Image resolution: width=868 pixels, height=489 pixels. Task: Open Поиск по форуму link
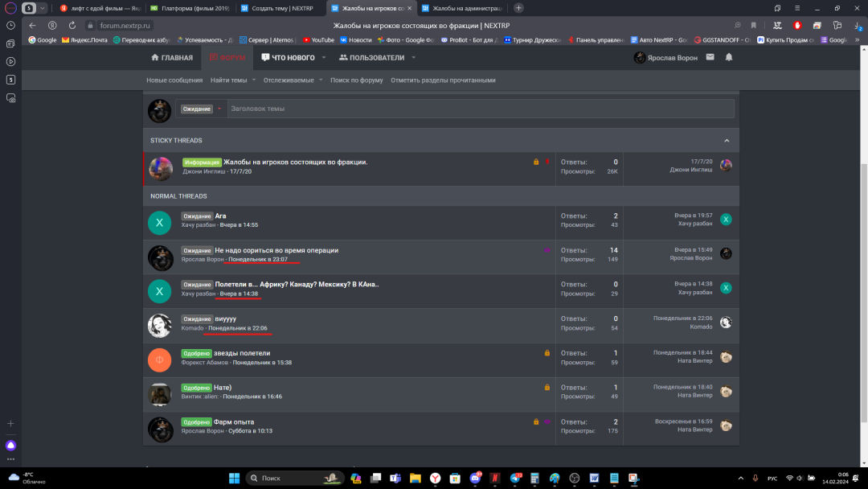(357, 80)
